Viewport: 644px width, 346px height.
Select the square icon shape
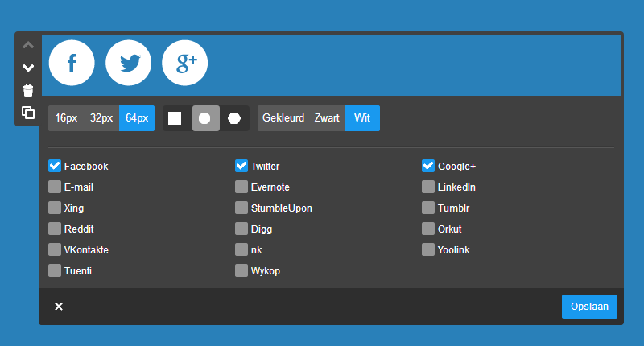click(x=175, y=118)
